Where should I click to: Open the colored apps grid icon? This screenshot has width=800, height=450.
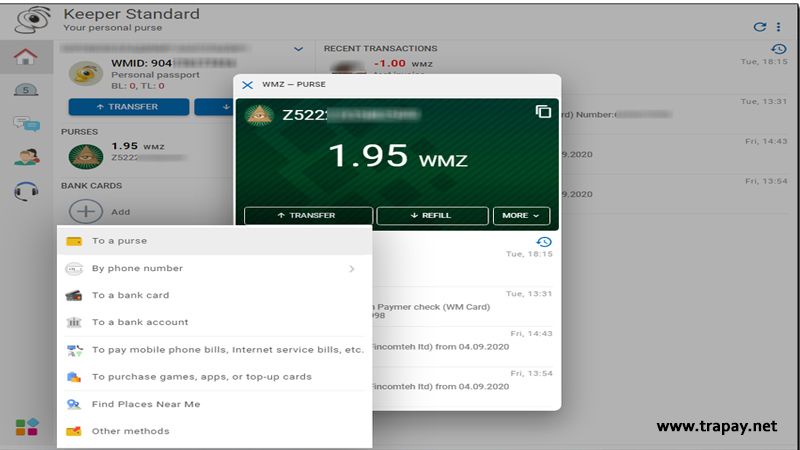point(27,427)
